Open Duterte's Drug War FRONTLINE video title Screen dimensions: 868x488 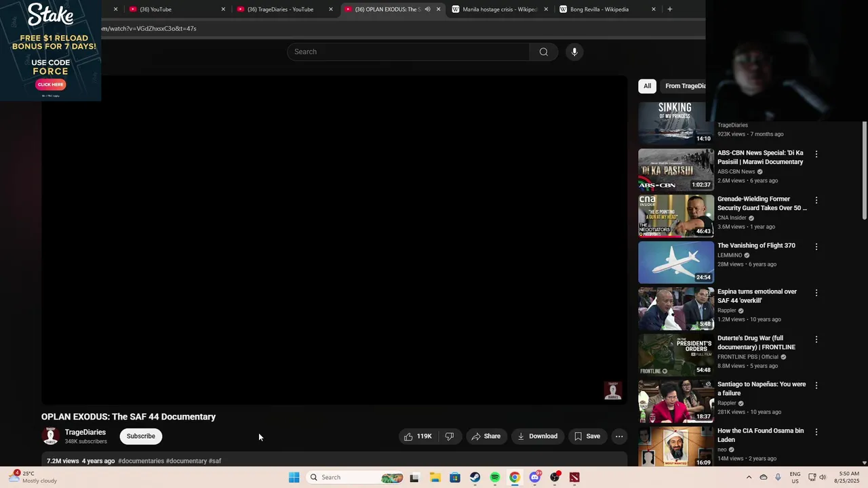coord(756,342)
